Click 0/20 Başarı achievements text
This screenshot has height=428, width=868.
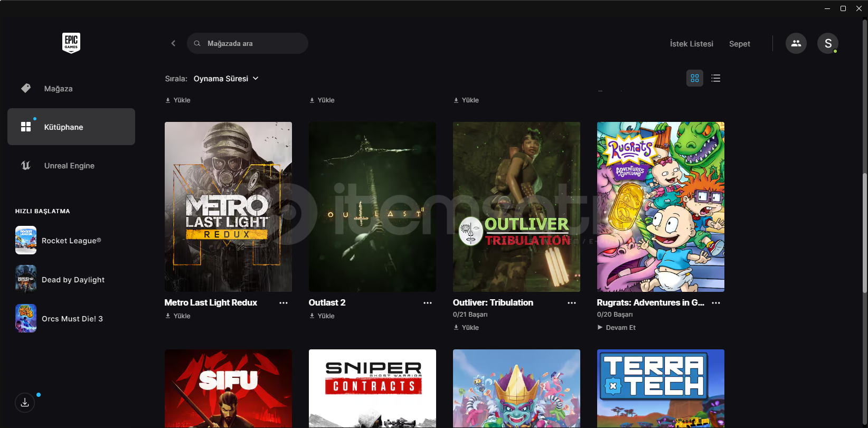click(615, 315)
